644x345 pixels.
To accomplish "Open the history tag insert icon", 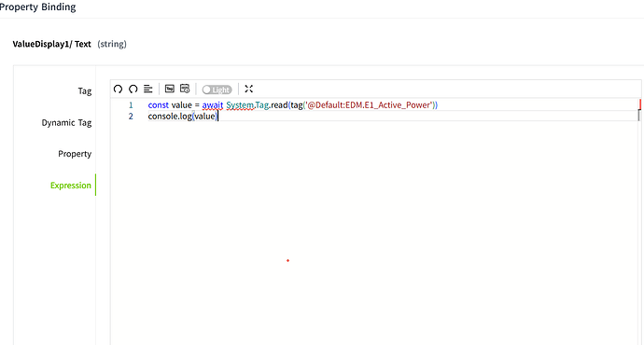I will pos(185,89).
